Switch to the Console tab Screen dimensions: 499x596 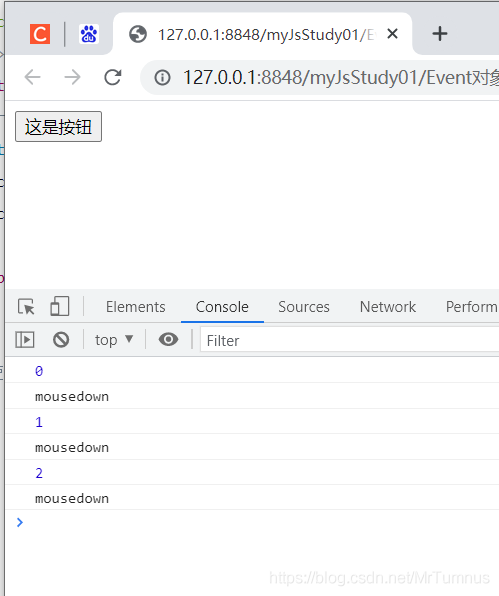point(222,307)
